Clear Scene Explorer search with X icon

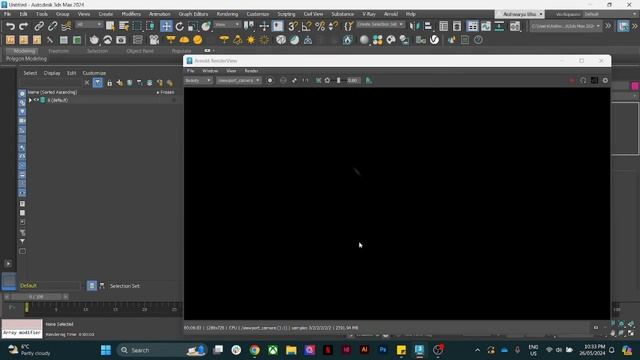(87, 83)
